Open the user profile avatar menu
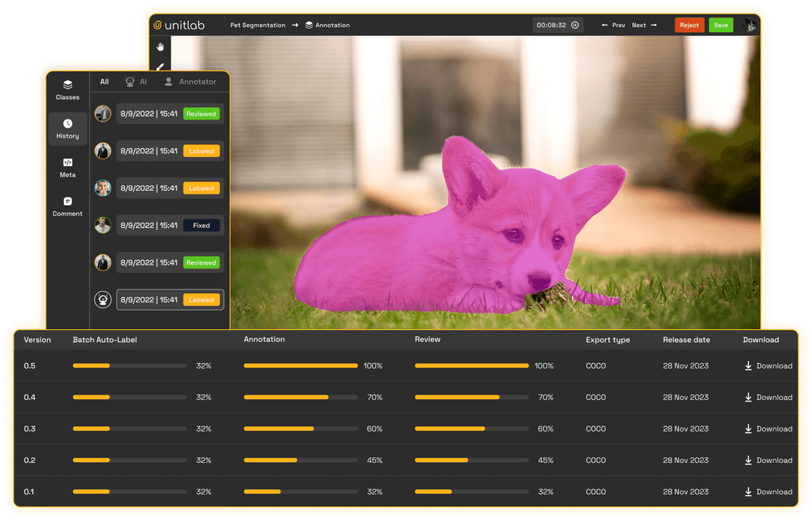 click(750, 24)
